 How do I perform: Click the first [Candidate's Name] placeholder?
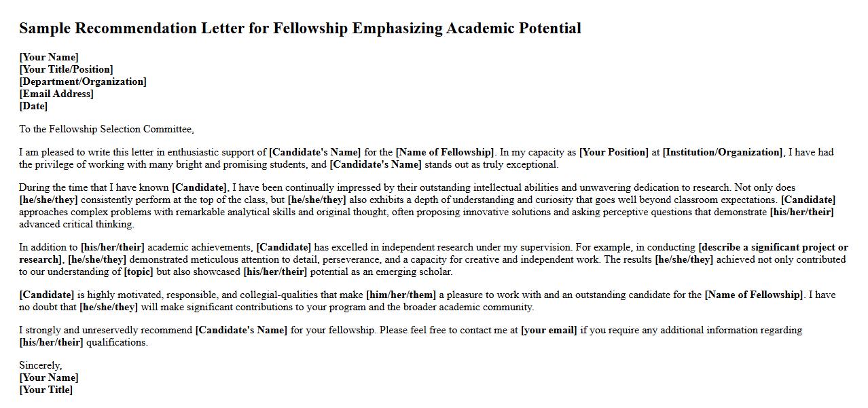[x=314, y=152]
